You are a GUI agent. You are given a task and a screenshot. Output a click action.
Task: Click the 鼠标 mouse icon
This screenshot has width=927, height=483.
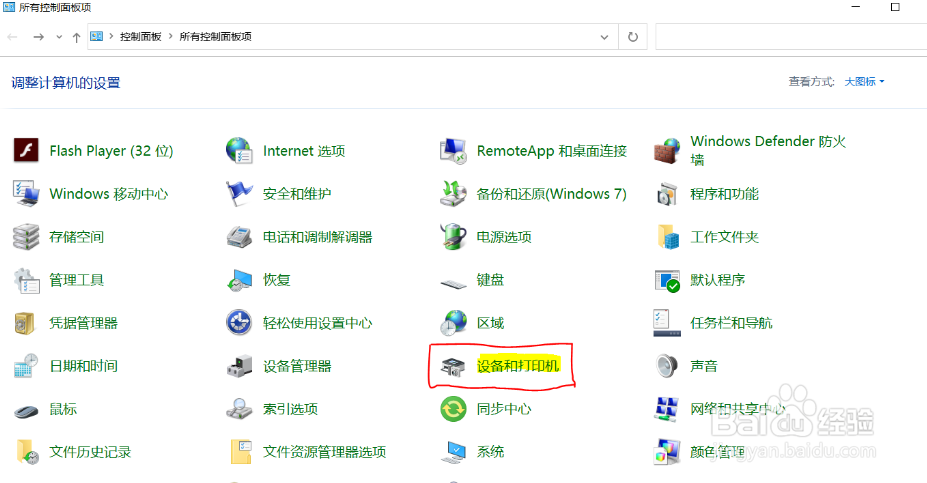click(26, 410)
